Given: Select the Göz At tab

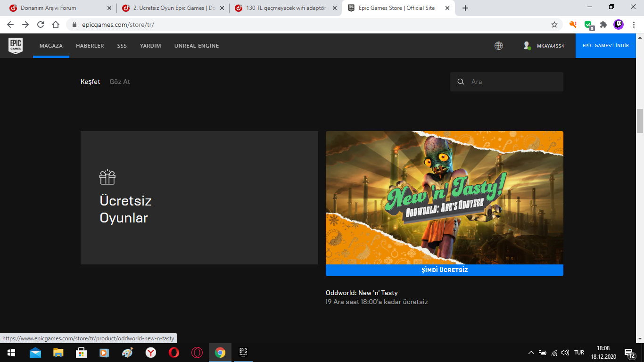Looking at the screenshot, I should (x=120, y=82).
